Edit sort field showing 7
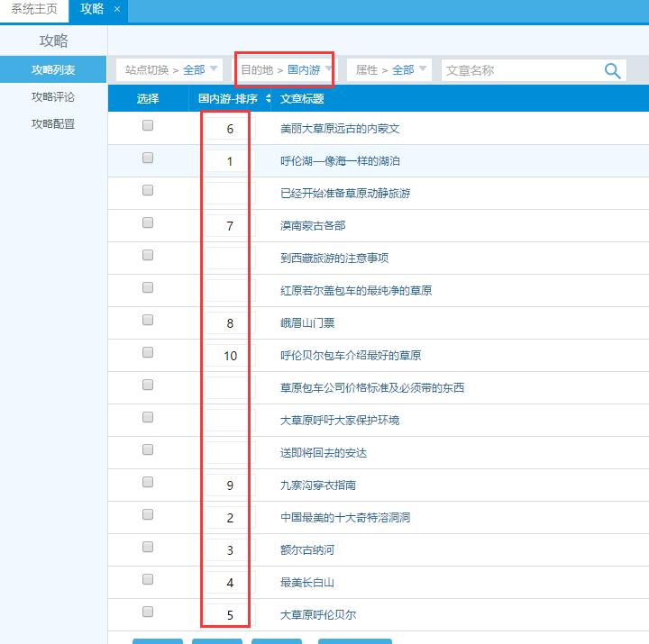The image size is (649, 644). point(230,226)
